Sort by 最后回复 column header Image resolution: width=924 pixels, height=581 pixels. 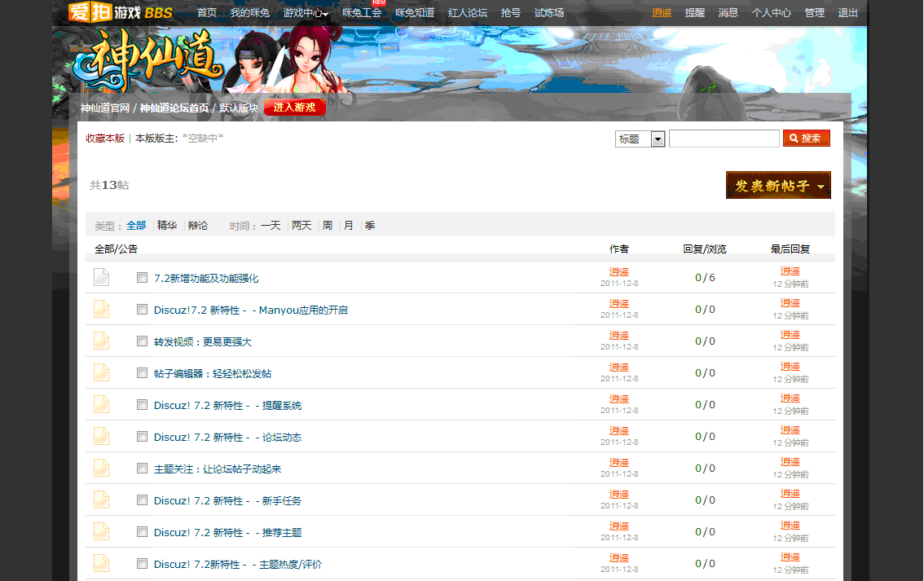[790, 249]
